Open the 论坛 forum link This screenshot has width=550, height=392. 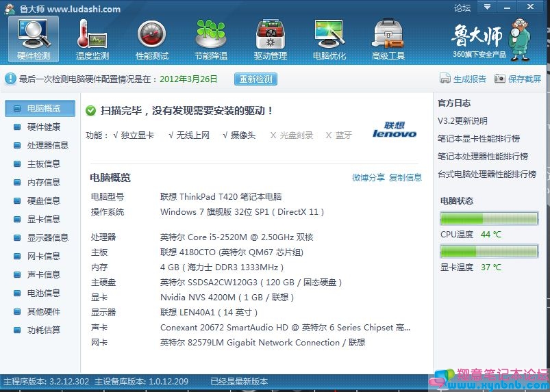coord(462,8)
